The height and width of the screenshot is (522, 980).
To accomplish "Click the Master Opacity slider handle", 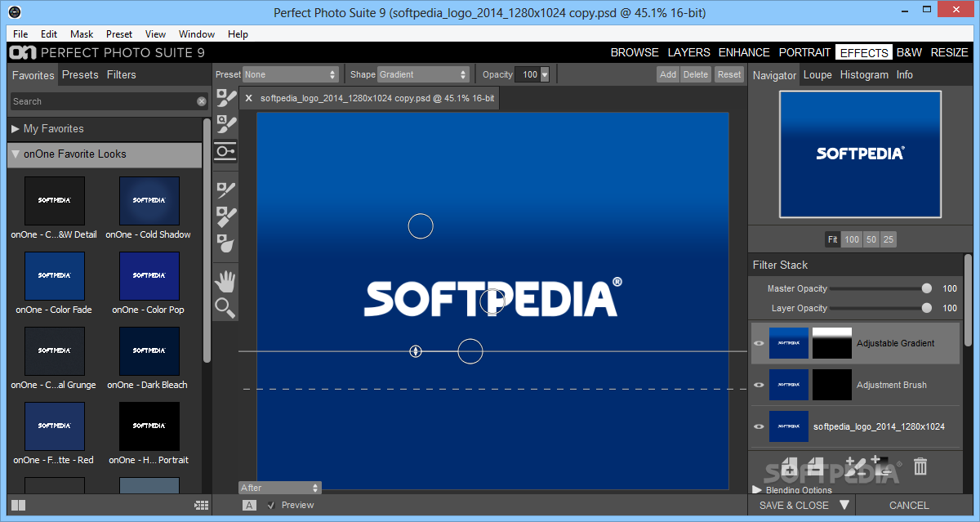I will pyautogui.click(x=927, y=288).
